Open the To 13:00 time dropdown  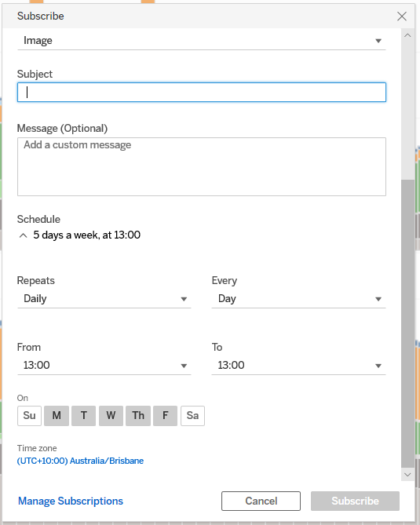coord(298,365)
